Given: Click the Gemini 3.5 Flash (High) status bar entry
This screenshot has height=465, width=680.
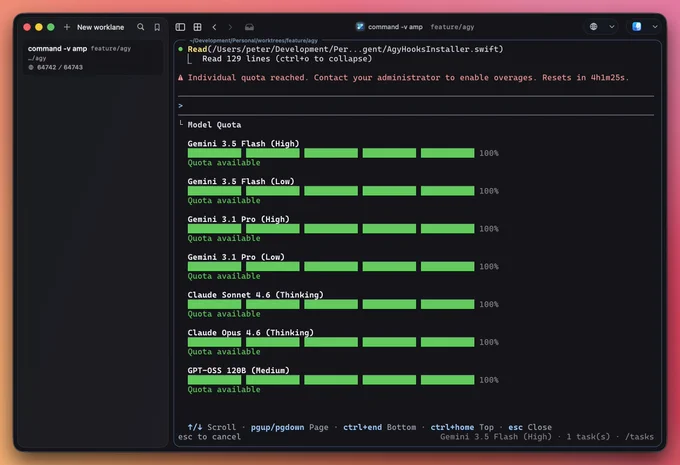Looking at the screenshot, I should pyautogui.click(x=496, y=437).
